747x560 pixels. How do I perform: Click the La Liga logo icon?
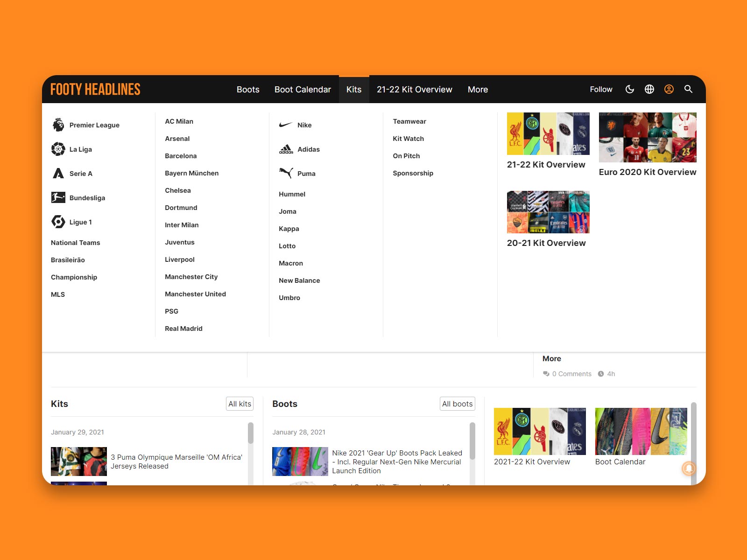click(x=58, y=149)
